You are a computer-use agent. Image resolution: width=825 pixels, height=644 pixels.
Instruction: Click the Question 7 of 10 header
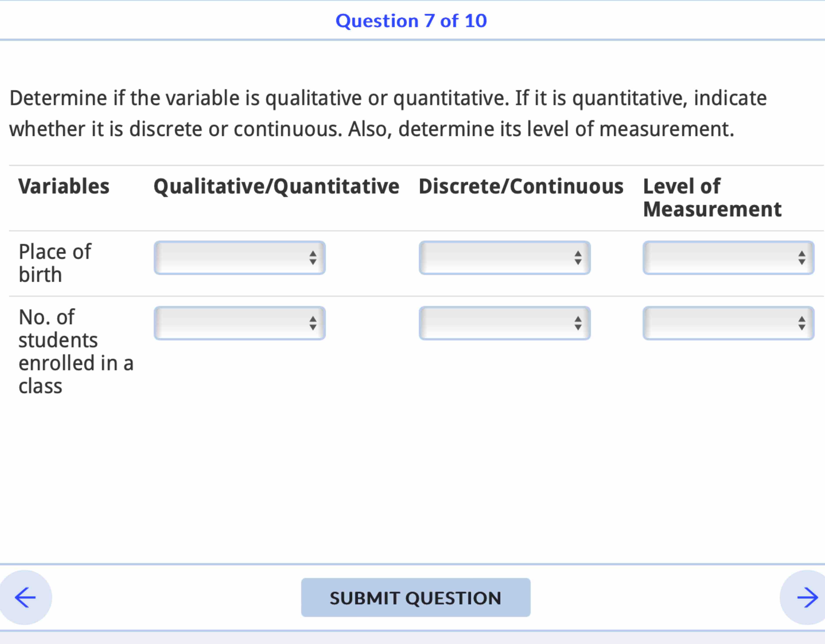click(412, 20)
